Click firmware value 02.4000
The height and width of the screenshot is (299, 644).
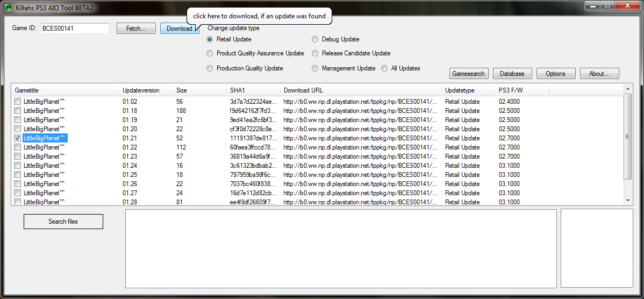pos(509,102)
